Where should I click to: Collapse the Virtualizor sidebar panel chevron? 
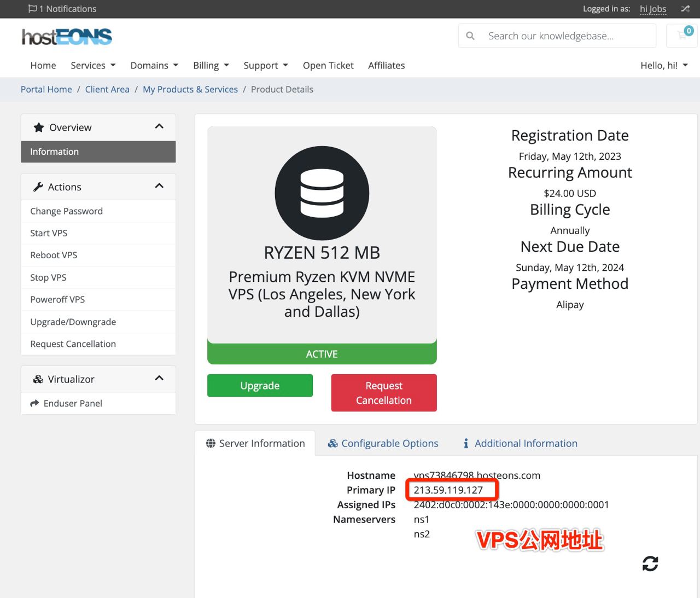(159, 378)
